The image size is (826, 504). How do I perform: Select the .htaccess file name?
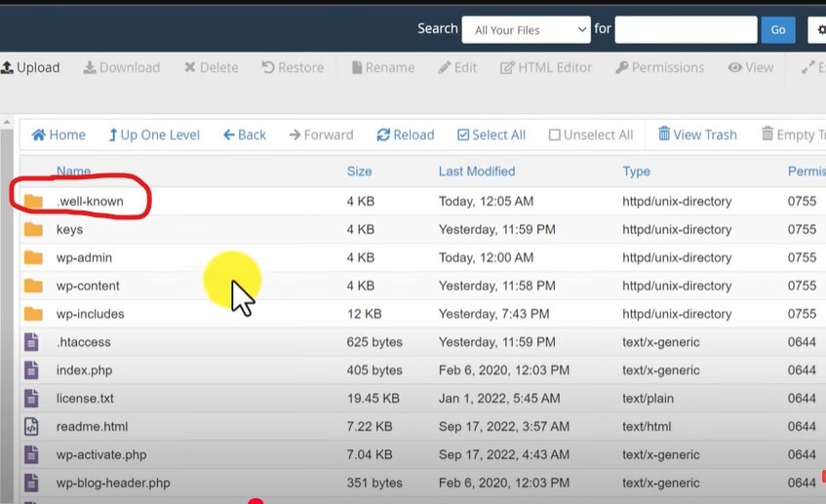click(x=84, y=342)
